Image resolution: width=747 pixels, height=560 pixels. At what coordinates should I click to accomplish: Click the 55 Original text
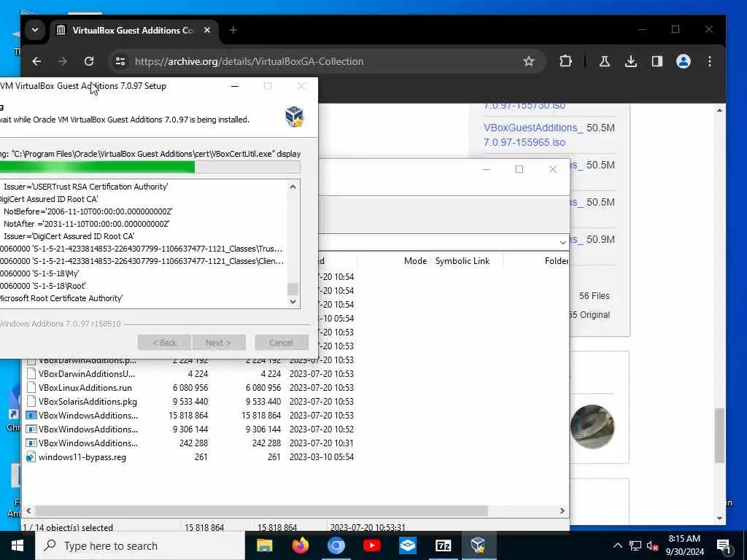point(589,315)
